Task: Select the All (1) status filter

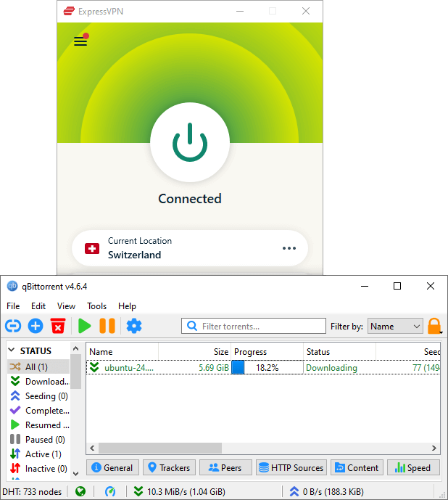Action: click(38, 366)
